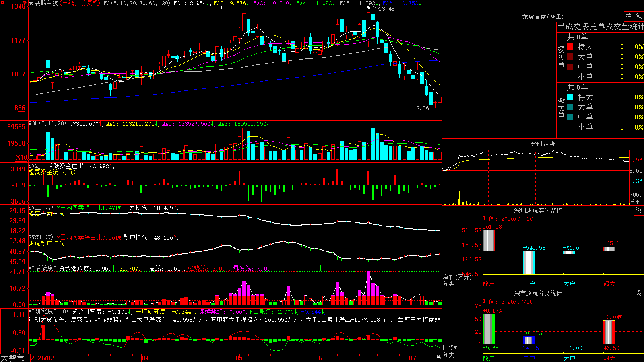Click the 超赢散户持仓 label
Screen dimensions: 644x362
tap(46, 243)
